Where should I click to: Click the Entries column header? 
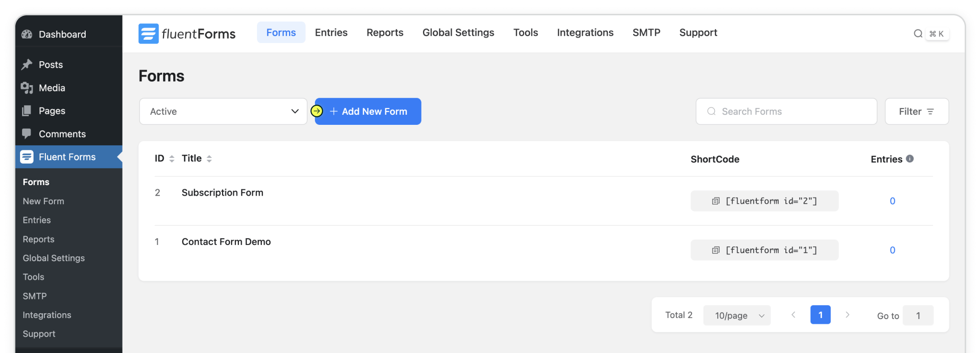point(887,159)
